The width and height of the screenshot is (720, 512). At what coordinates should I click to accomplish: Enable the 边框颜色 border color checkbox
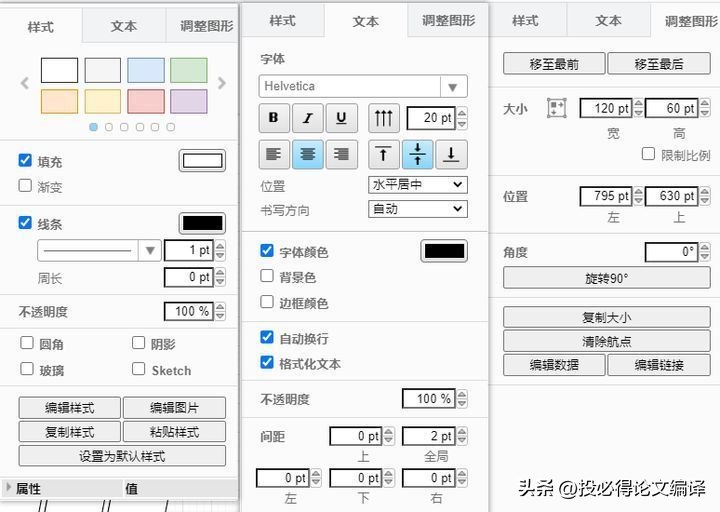coord(267,302)
